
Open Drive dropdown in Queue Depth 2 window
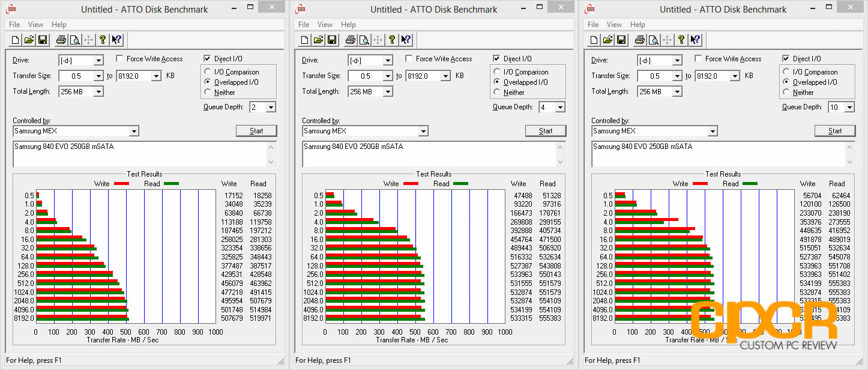tap(98, 60)
